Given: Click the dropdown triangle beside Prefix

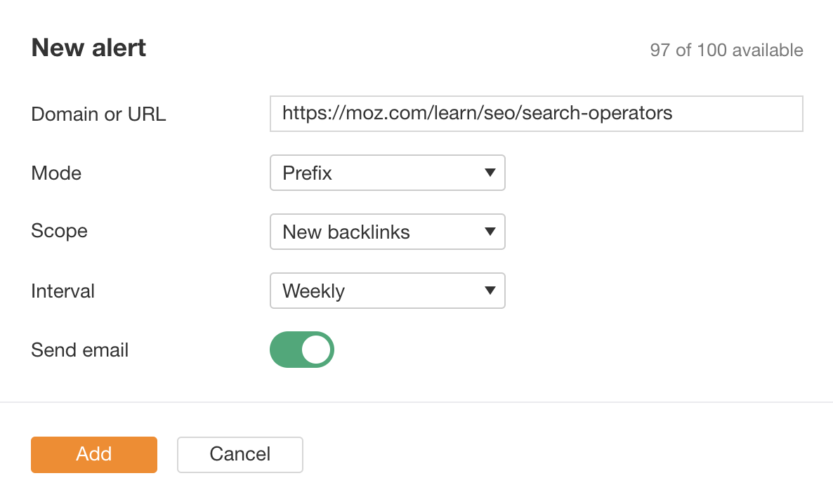Looking at the screenshot, I should (x=490, y=173).
